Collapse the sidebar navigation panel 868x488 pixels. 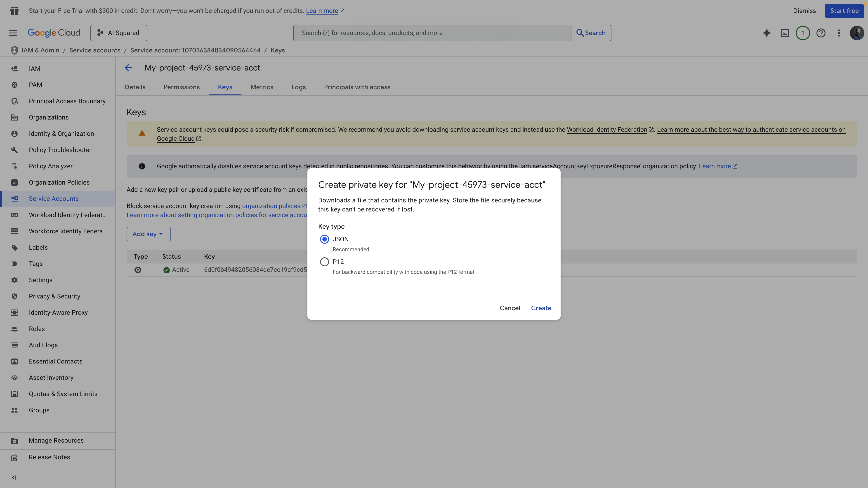(x=14, y=477)
